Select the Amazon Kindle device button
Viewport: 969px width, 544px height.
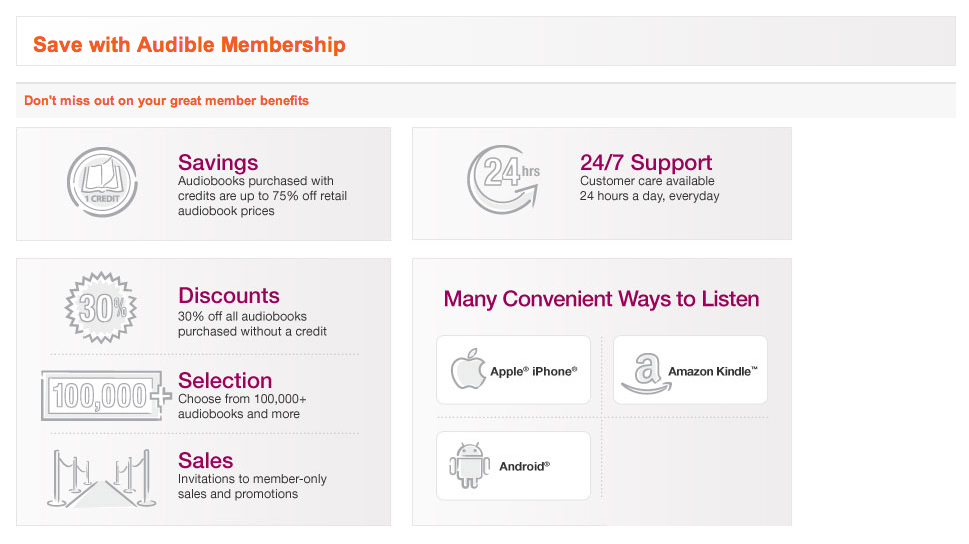pos(690,370)
